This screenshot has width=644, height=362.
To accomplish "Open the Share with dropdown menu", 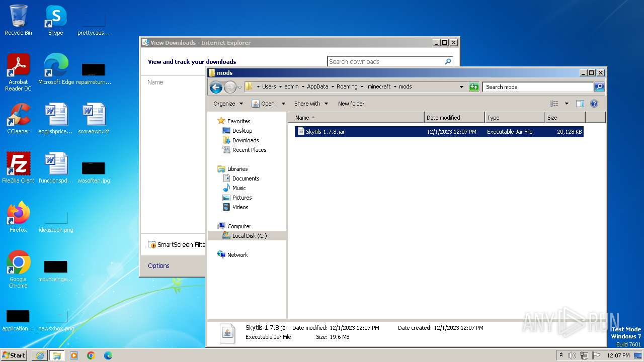I will point(311,104).
